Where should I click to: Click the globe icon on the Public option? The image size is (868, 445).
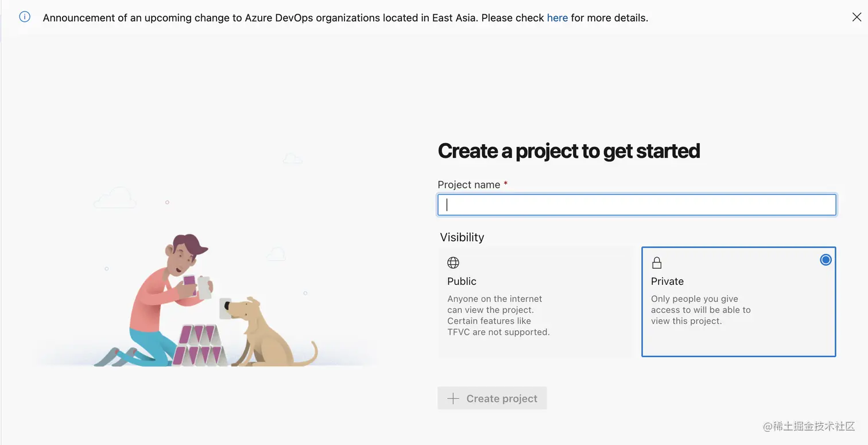(453, 263)
